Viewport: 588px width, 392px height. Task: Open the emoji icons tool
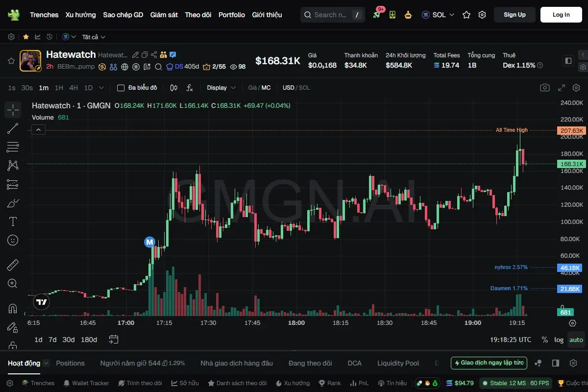click(x=13, y=240)
